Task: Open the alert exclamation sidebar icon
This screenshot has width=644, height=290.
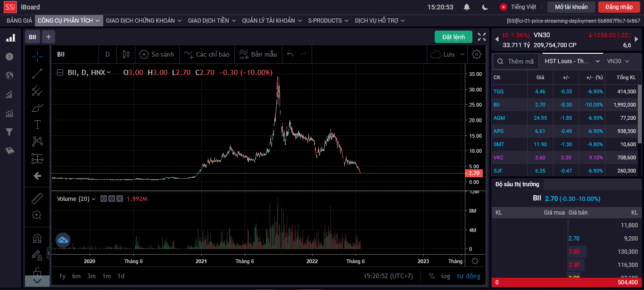Action: click(x=9, y=57)
